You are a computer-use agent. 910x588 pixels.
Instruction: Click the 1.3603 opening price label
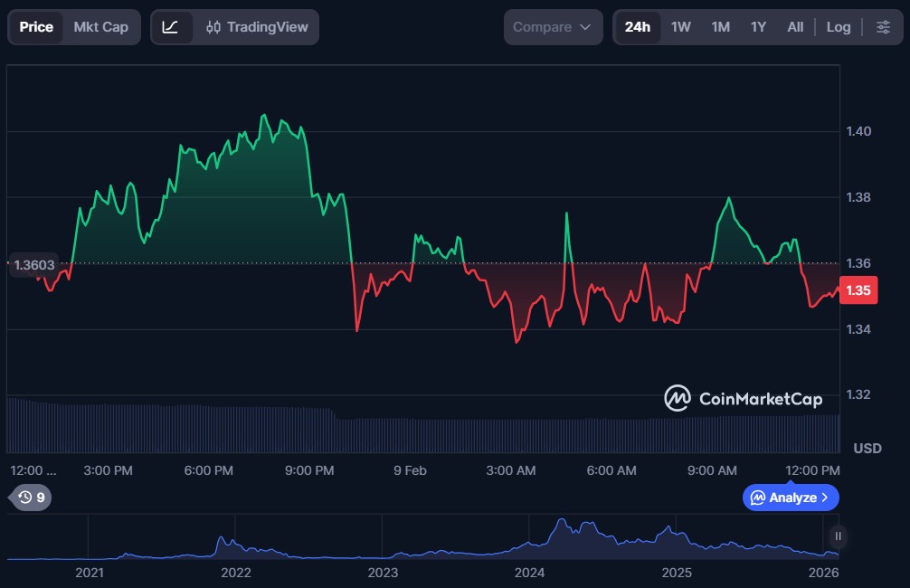click(x=34, y=266)
